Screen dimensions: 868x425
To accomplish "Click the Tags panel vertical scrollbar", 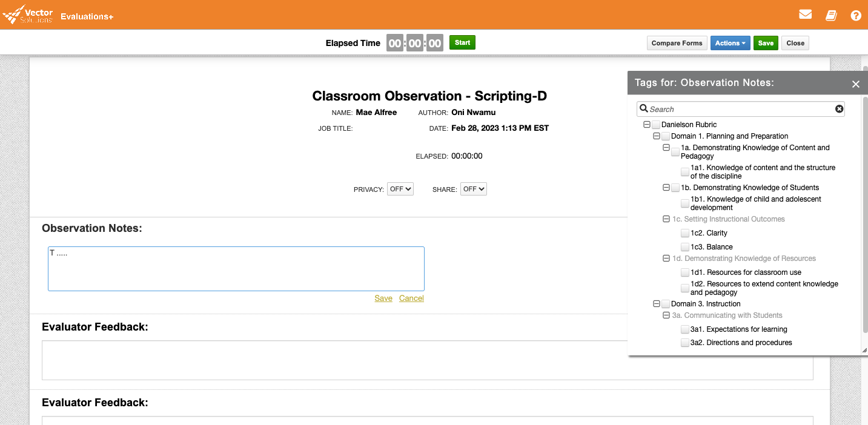I will [865, 212].
